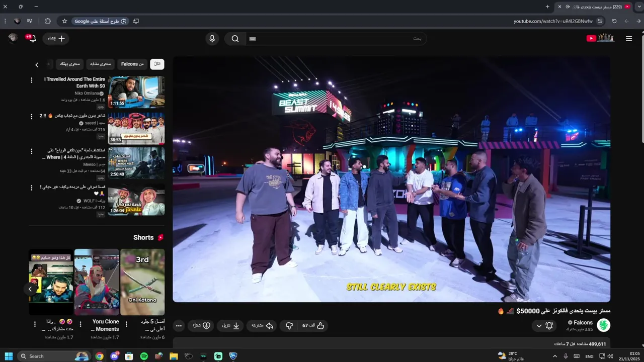Image resolution: width=644 pixels, height=362 pixels.
Task: Click 'طرح أسئلة على Google' lens chip
Action: tap(101, 21)
